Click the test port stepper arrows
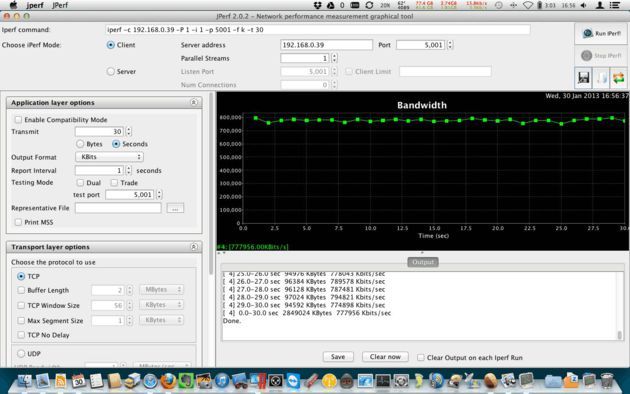This screenshot has height=394, width=630. 159,195
